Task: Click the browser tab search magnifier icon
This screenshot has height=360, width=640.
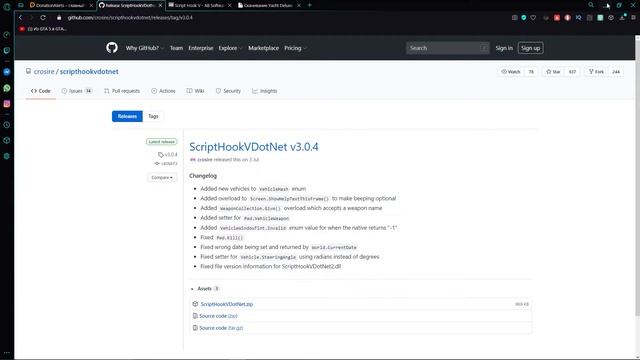Action: 591,5
